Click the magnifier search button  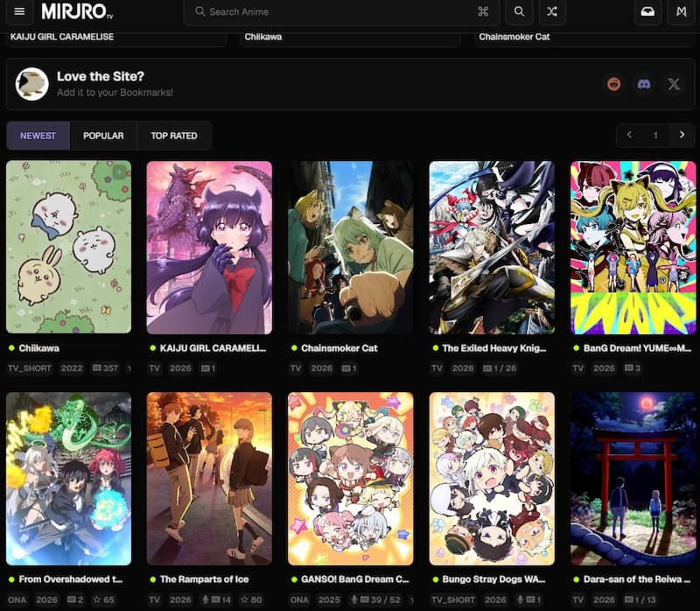[x=519, y=11]
